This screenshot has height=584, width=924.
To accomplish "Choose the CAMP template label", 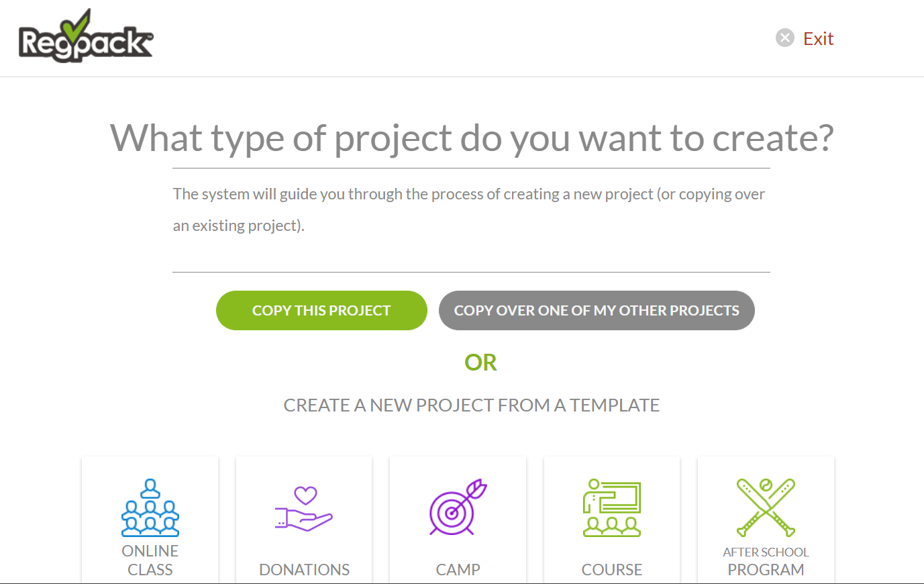I will (x=458, y=570).
